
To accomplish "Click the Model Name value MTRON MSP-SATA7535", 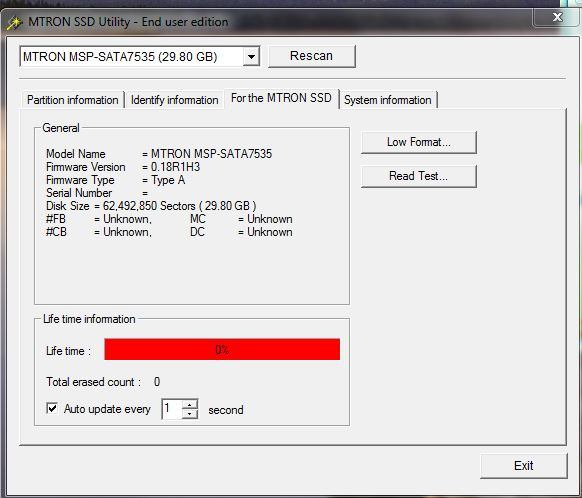I will coord(212,154).
